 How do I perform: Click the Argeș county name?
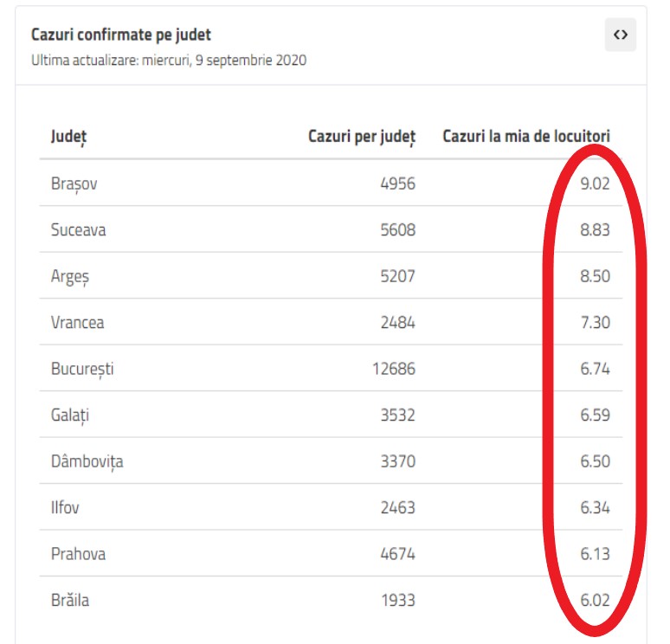[70, 277]
